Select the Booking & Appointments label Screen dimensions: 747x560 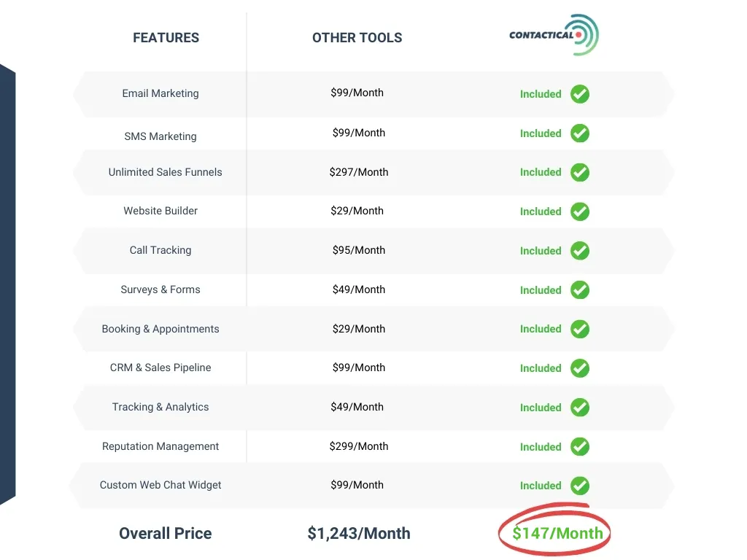(x=160, y=329)
